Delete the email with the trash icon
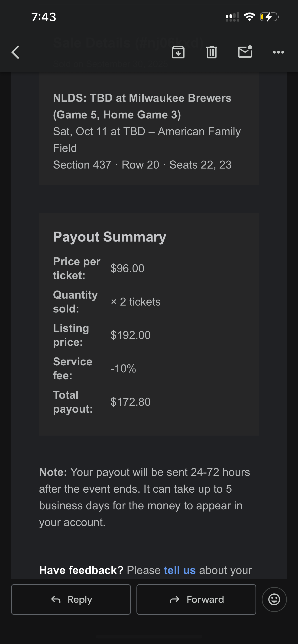 pyautogui.click(x=211, y=52)
